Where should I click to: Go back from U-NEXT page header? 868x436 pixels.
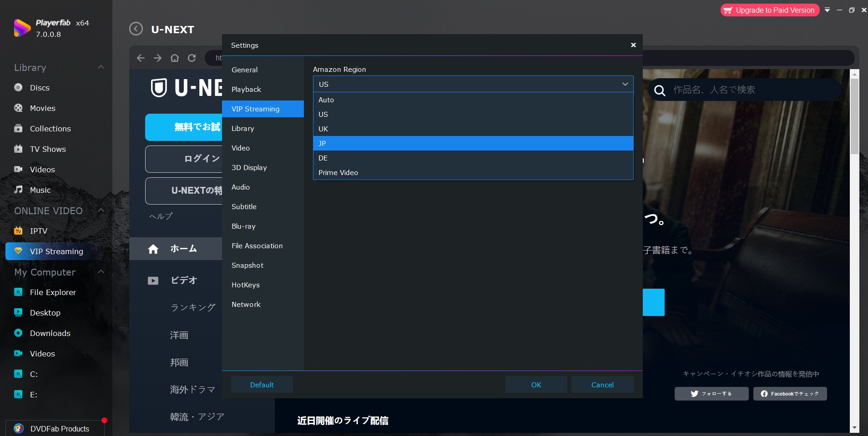tap(136, 29)
